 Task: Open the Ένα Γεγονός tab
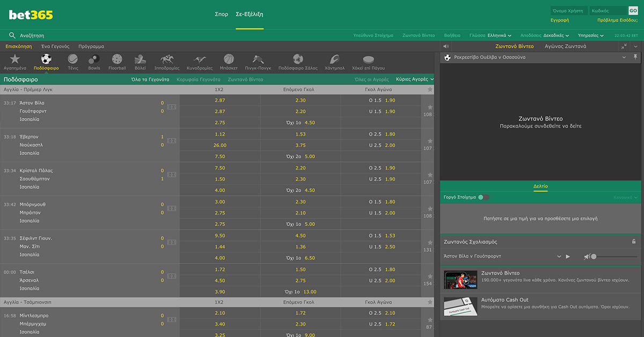point(55,47)
